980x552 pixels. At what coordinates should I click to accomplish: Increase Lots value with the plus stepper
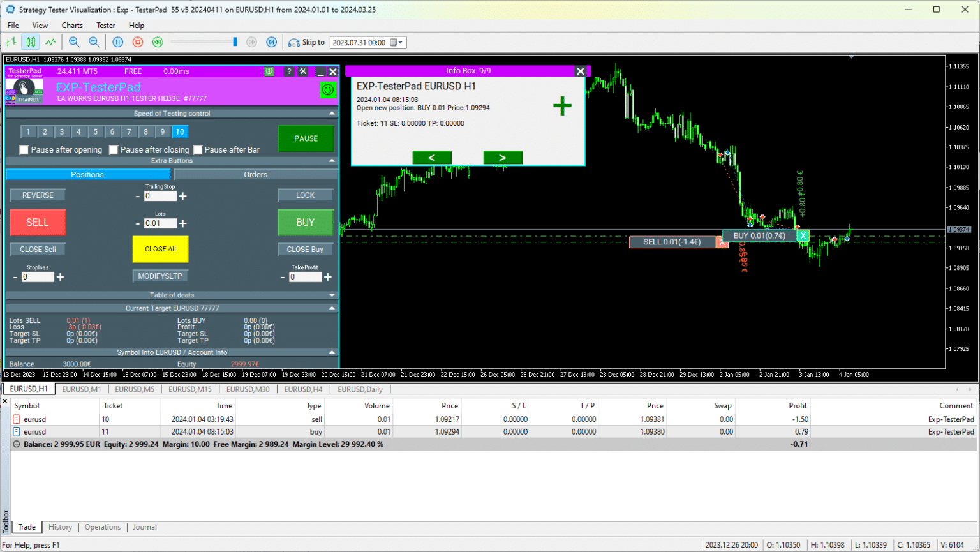pyautogui.click(x=183, y=223)
